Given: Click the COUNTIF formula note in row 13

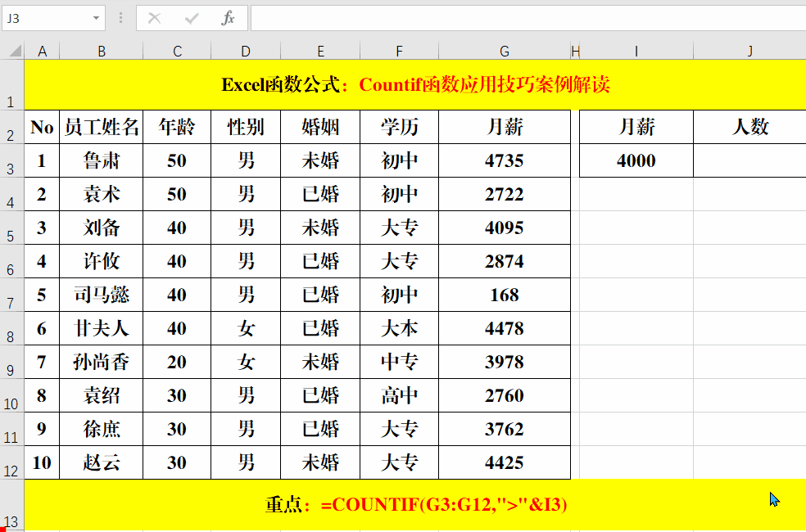Looking at the screenshot, I should (x=415, y=505).
